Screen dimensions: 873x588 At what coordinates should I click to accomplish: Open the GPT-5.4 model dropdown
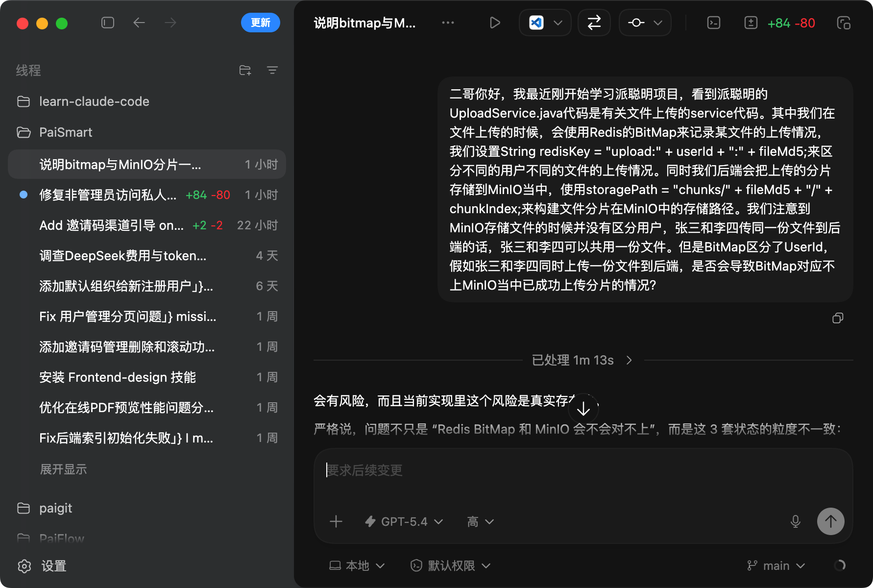405,522
